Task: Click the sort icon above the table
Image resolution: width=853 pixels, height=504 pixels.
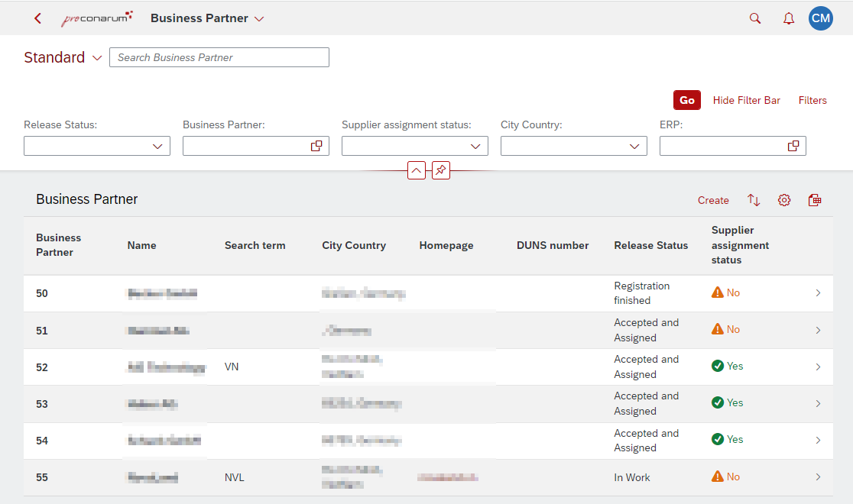Action: (x=754, y=200)
